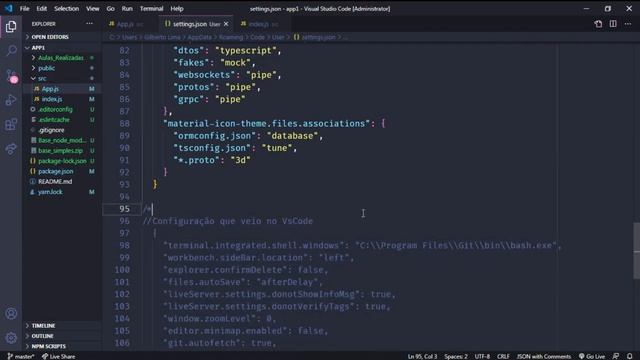Open Live Share view in activity bar
Screen dimensions: 640x360
(11, 149)
